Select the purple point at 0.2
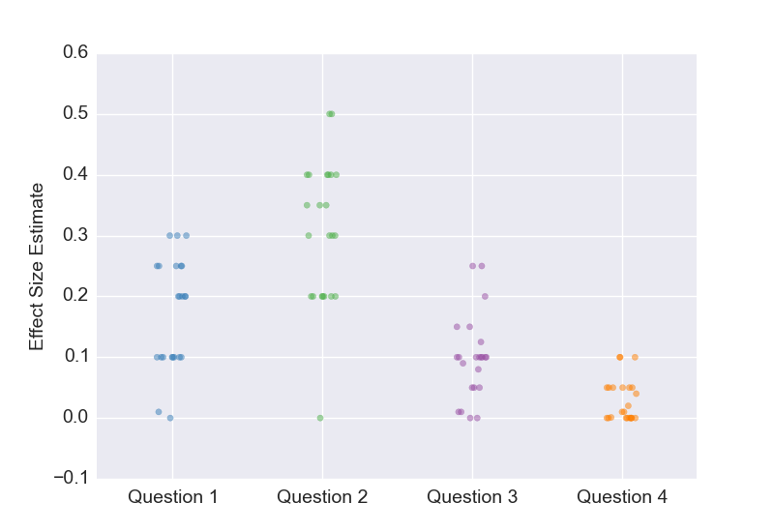Screen dimensions: 774x532 [x=485, y=297]
